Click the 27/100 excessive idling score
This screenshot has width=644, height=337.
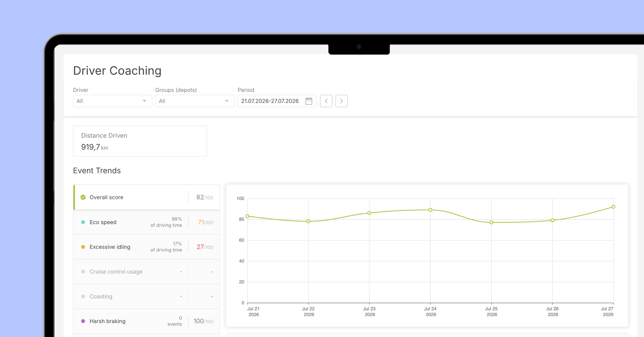pos(205,247)
